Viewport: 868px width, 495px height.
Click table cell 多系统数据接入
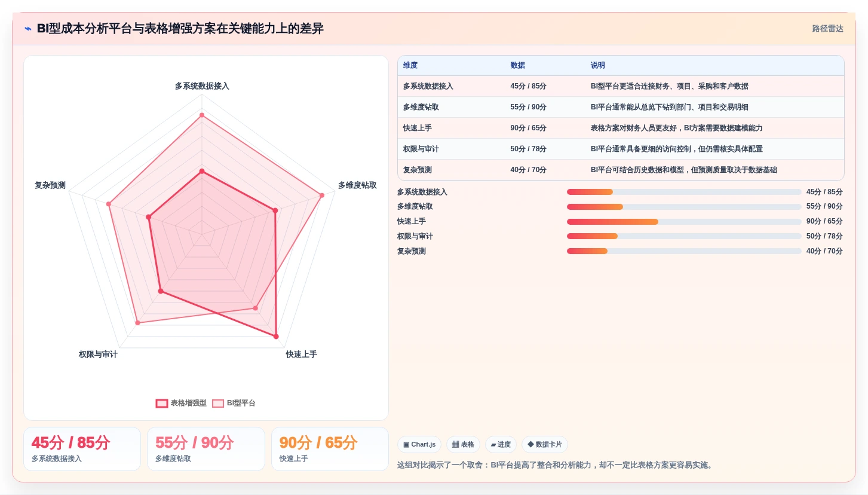coord(428,86)
